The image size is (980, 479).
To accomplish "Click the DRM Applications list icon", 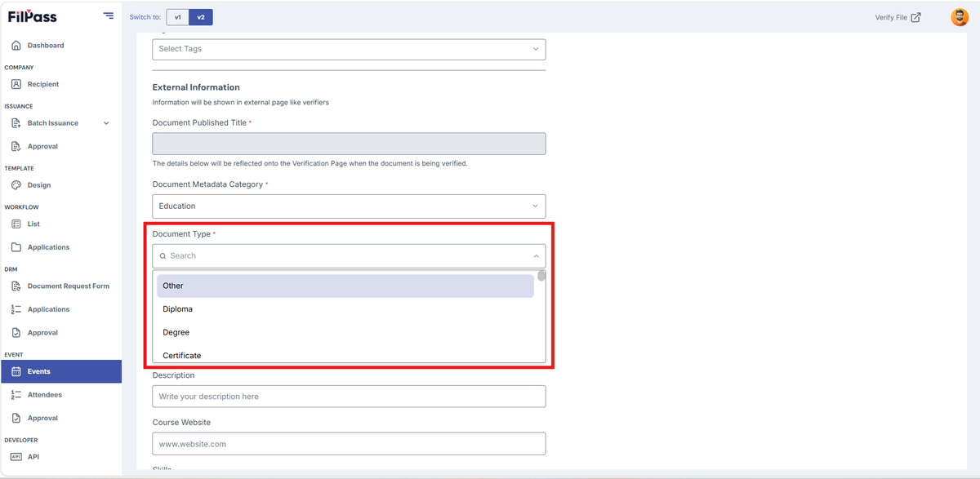I will click(16, 309).
